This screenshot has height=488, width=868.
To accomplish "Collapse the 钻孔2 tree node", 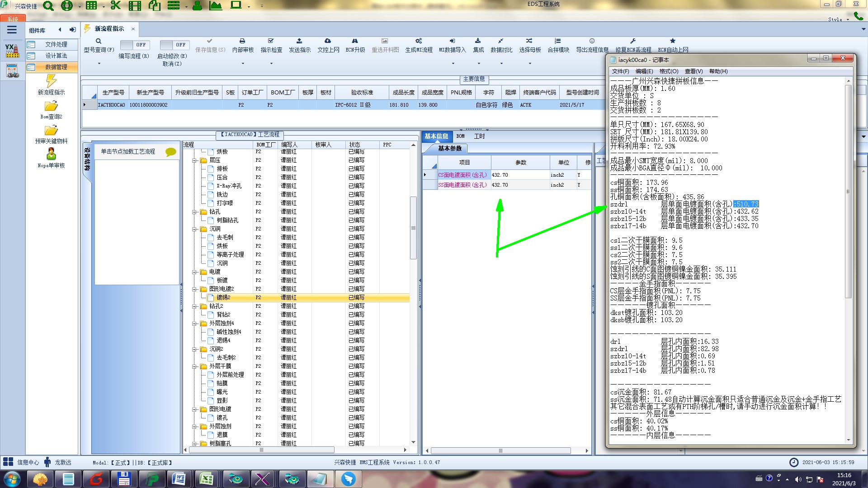I will [x=194, y=306].
